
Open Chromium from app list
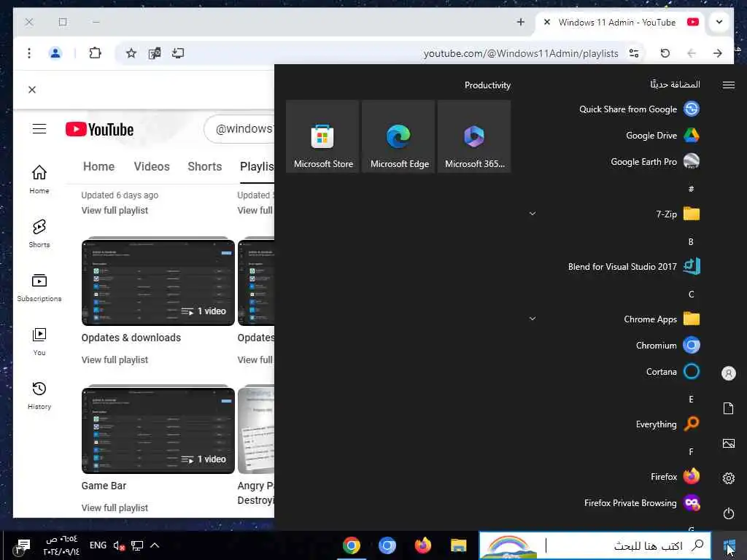coord(667,345)
